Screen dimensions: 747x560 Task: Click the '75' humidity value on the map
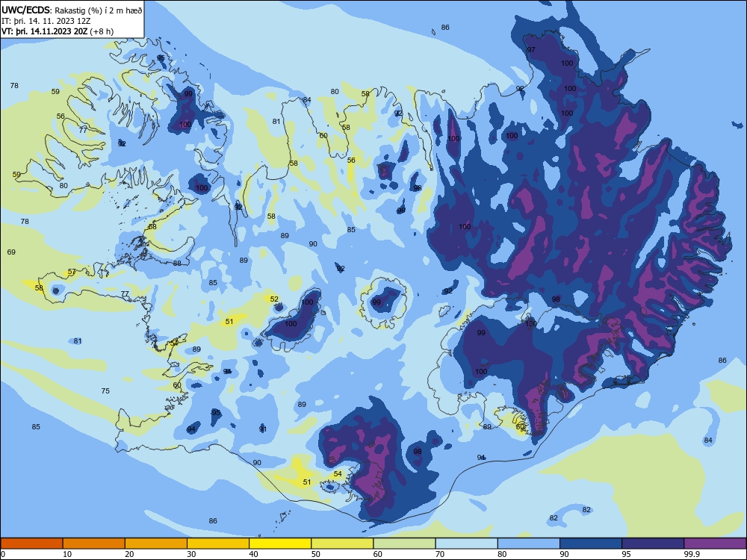105,391
